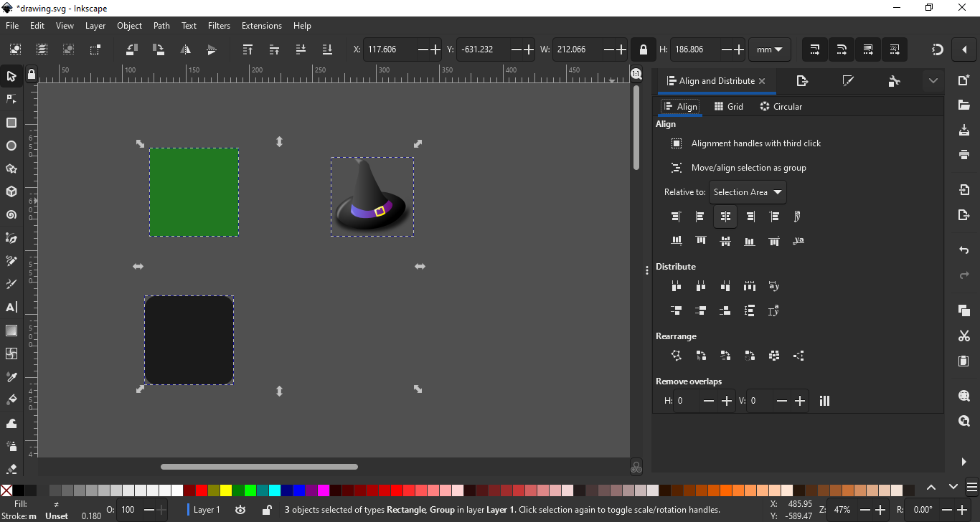Click the Print document icon
This screenshot has width=980, height=522.
[x=964, y=154]
